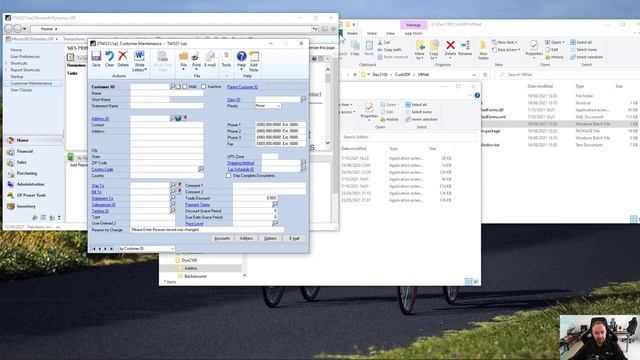Click the Tools icon in Customer Maintenance

coord(226,59)
